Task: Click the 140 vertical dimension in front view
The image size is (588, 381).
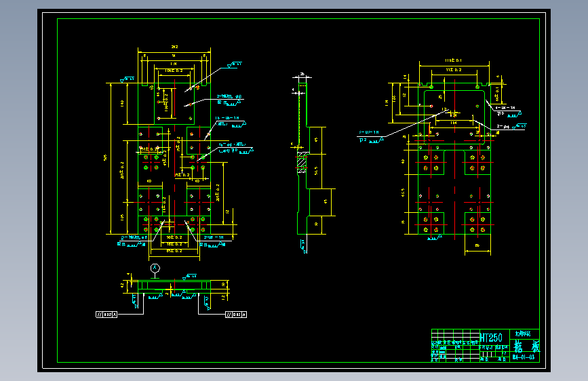Action: pos(122,103)
